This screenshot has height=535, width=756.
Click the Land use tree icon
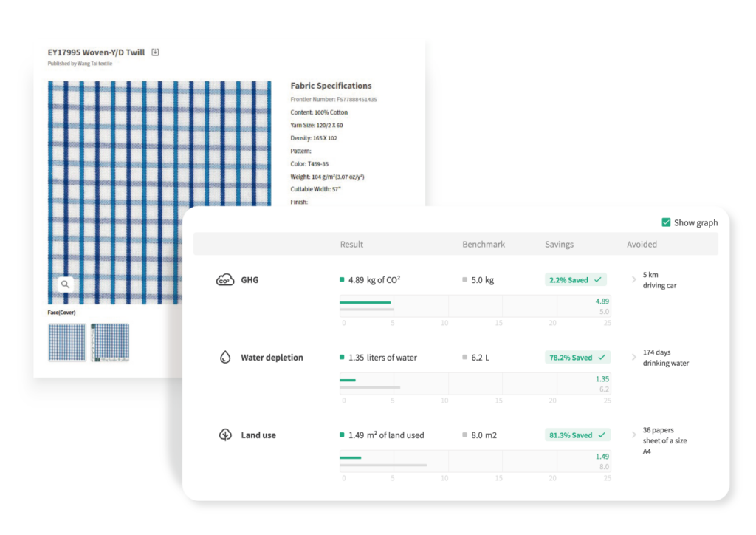point(224,435)
